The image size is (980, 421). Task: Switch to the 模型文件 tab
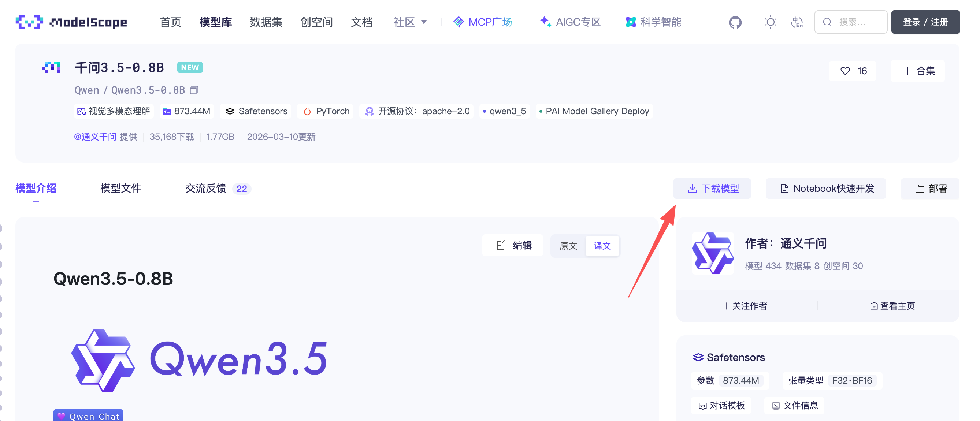[120, 189]
